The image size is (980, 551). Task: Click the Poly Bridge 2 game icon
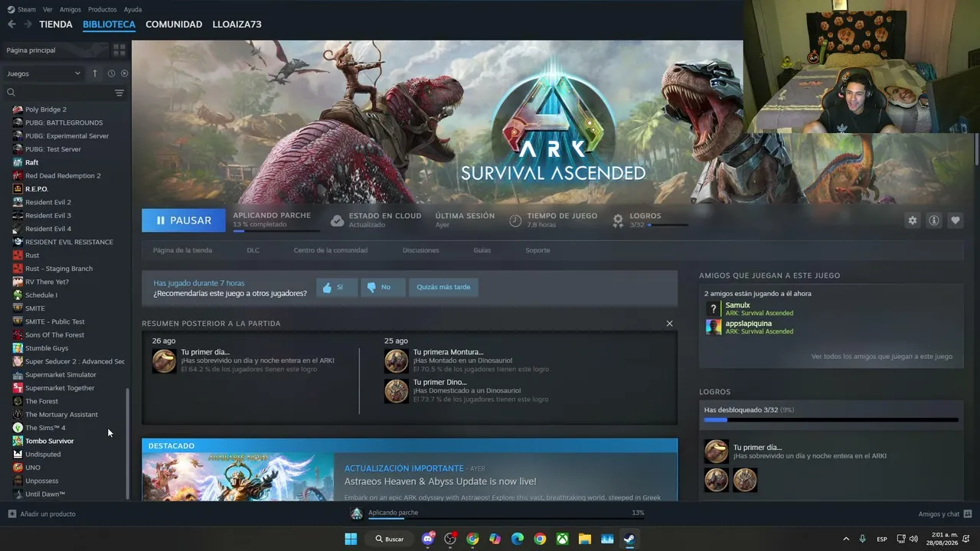(x=18, y=109)
